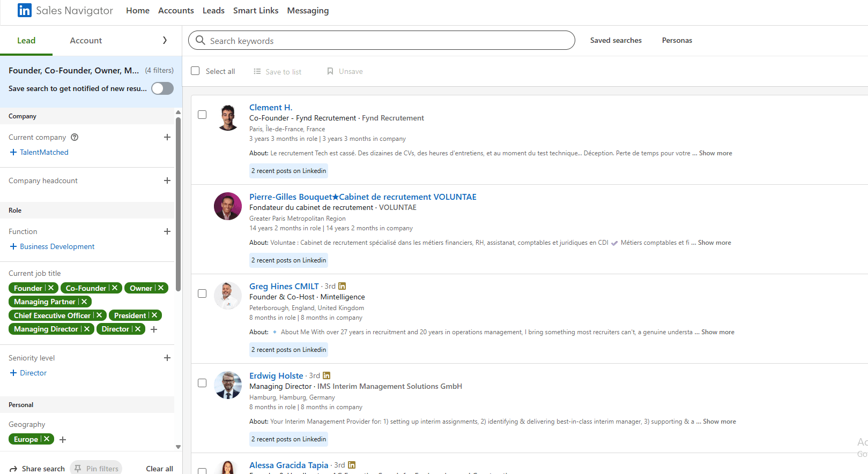The image size is (868, 474).
Task: Click LinkedIn badge next to Greg Hines
Action: click(342, 286)
